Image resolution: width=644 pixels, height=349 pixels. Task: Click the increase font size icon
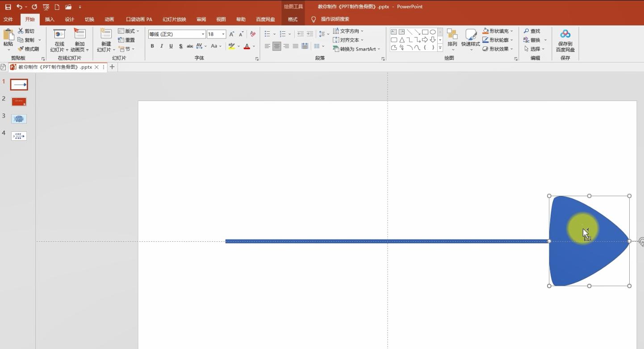tap(231, 34)
